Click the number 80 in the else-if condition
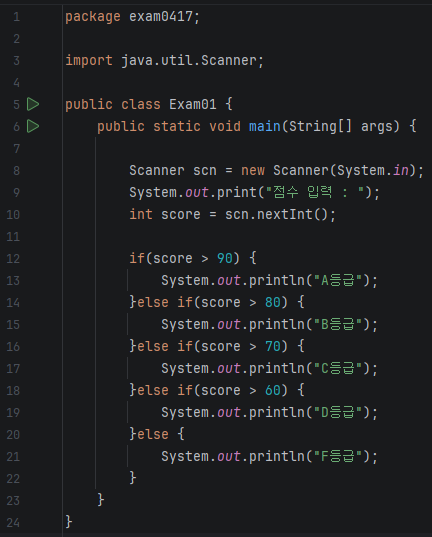The height and width of the screenshot is (537, 432). click(273, 302)
